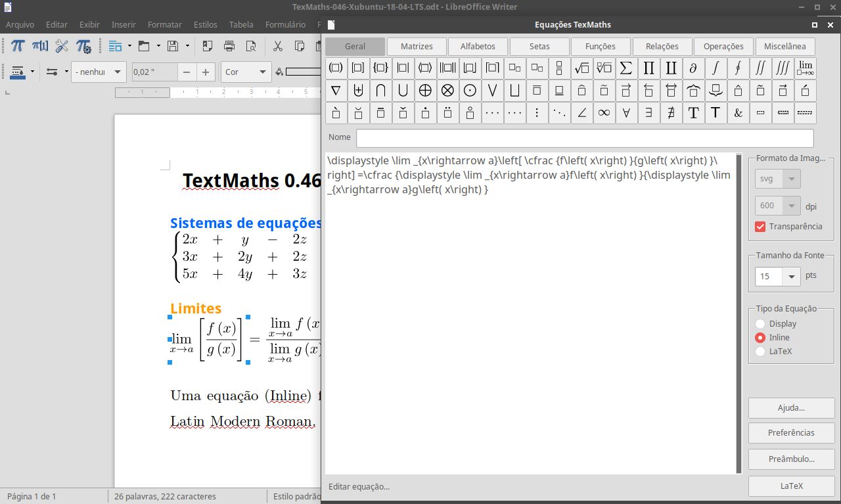Switch to the Funções tab
This screenshot has height=504, width=841.
pyautogui.click(x=601, y=47)
